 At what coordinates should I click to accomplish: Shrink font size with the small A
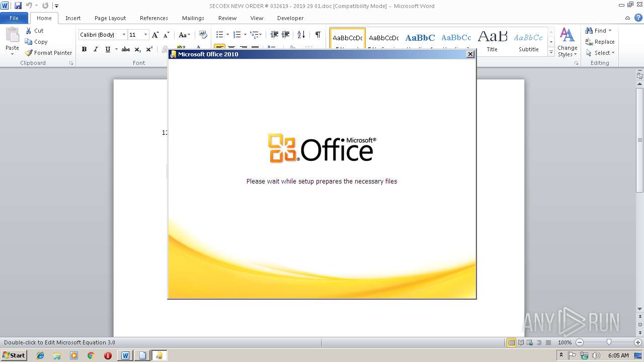[166, 35]
